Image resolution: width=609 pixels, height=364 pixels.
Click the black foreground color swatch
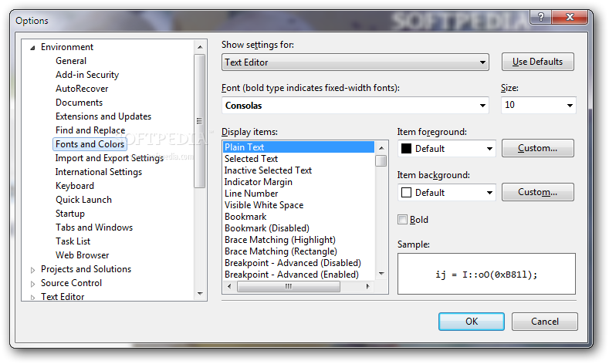click(x=406, y=149)
